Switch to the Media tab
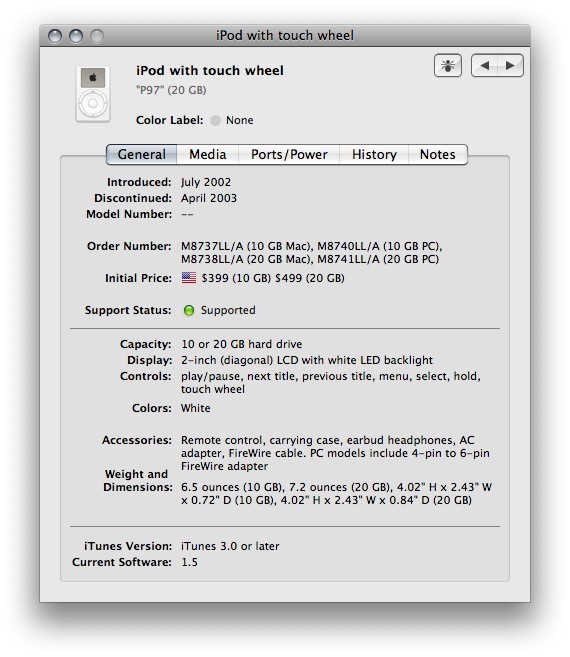This screenshot has height=657, width=570. click(207, 154)
